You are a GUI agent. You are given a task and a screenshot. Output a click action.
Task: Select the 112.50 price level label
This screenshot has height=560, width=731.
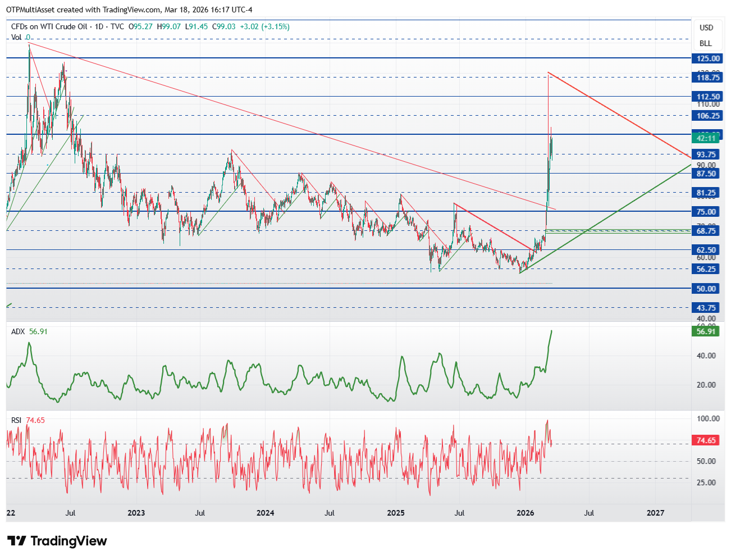coord(707,97)
